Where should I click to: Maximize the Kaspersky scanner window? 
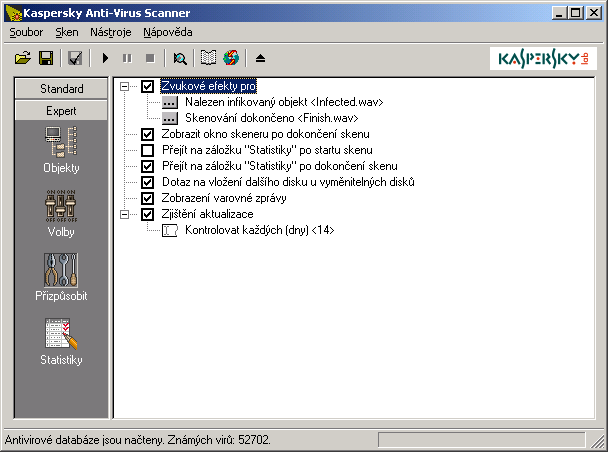[575, 13]
